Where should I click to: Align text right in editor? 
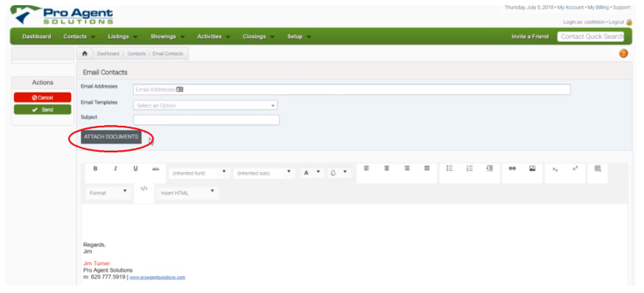tap(407, 169)
